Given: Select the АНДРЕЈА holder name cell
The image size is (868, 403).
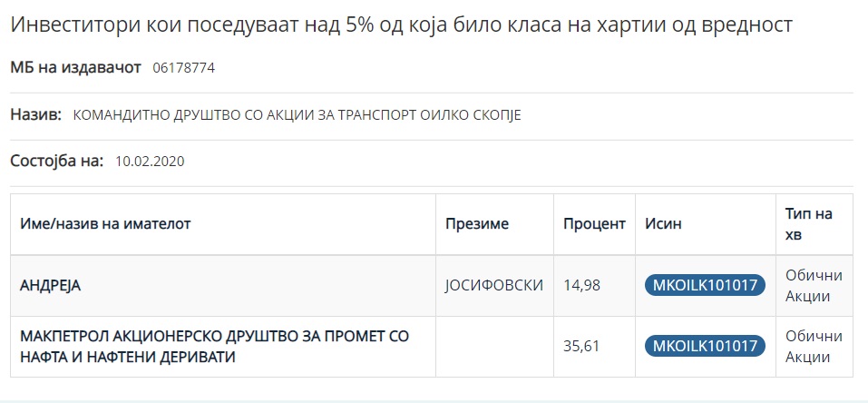Looking at the screenshot, I should coord(51,285).
